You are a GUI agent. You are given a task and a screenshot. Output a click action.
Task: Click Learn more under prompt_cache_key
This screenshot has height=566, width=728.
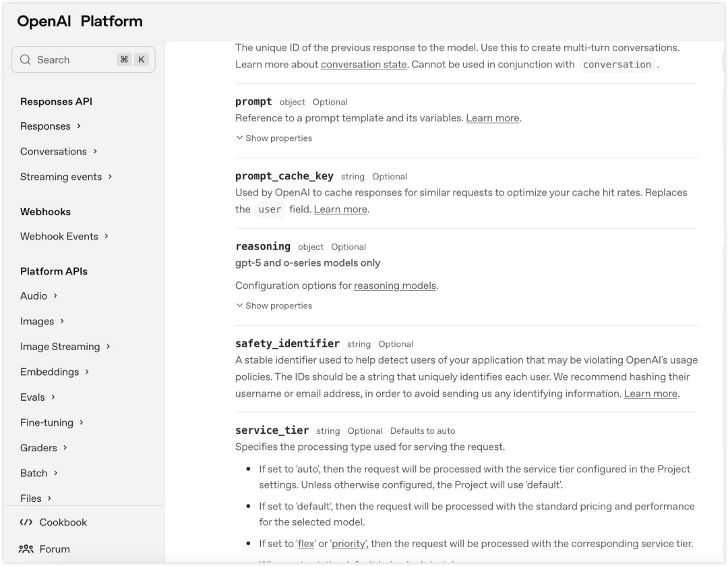click(340, 209)
